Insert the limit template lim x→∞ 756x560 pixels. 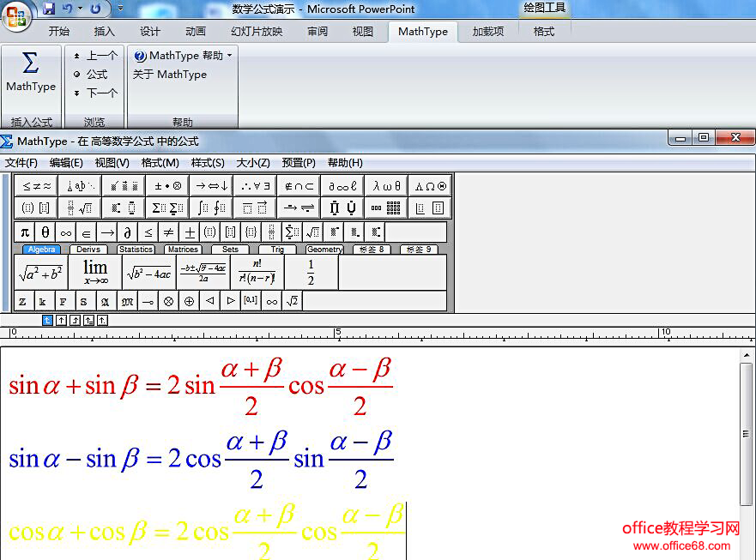click(94, 271)
